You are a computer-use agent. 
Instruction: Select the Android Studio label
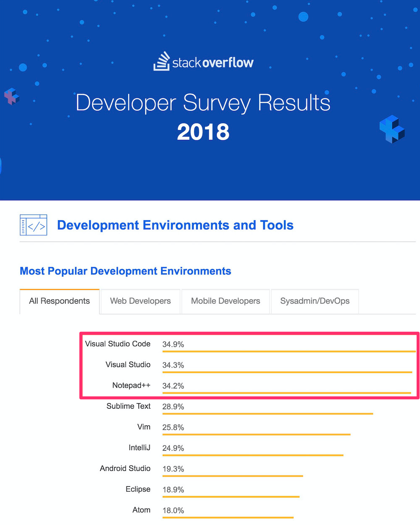click(x=125, y=468)
